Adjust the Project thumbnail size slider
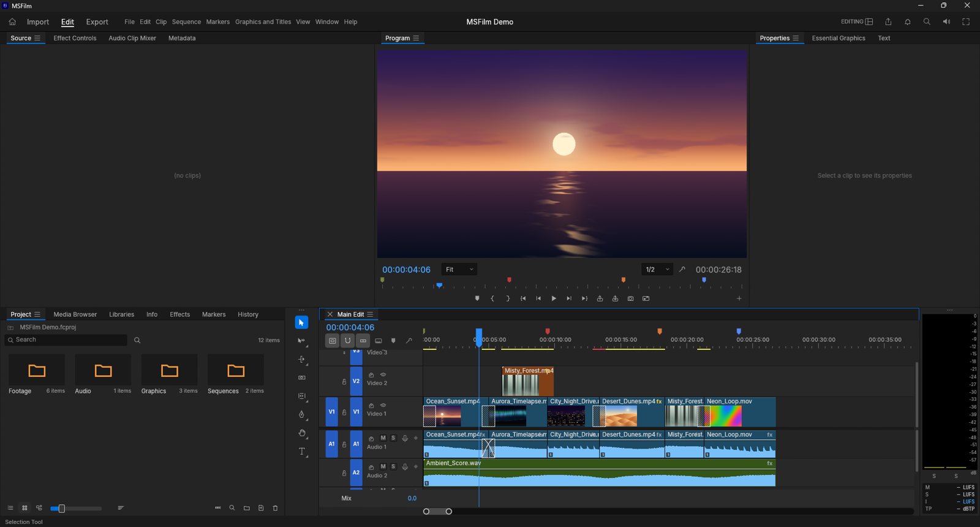The image size is (980, 527). point(76,509)
